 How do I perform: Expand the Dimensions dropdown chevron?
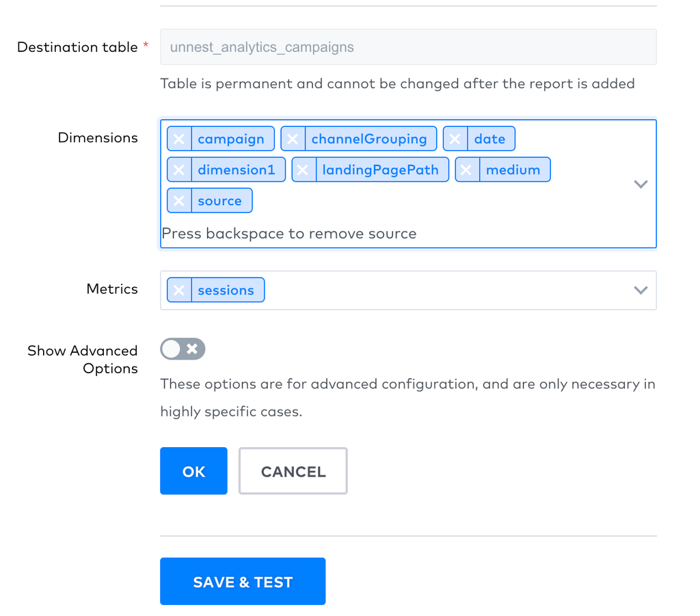coord(641,184)
